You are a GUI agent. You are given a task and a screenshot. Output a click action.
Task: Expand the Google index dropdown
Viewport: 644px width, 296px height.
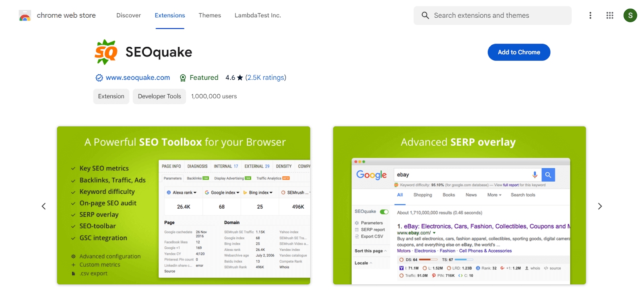222,193
